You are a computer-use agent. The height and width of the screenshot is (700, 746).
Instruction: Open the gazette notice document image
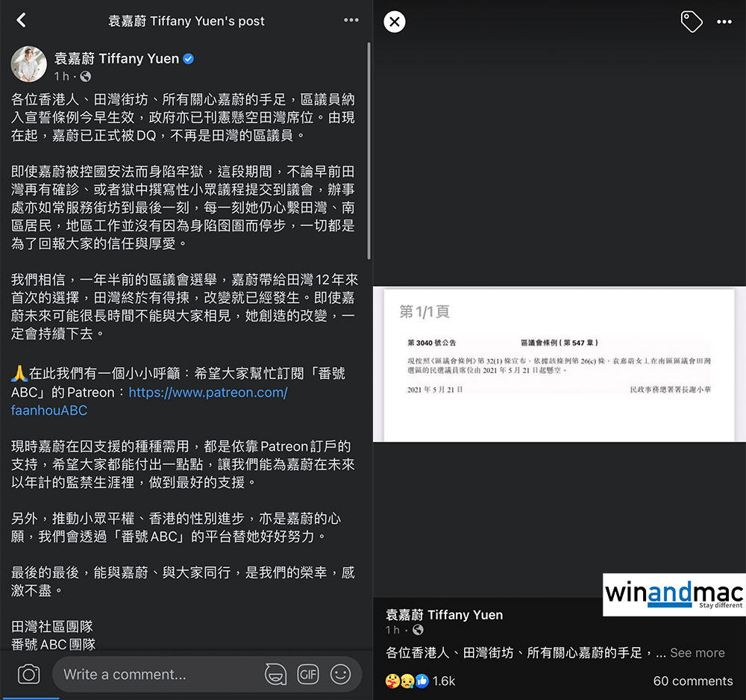pos(559,364)
